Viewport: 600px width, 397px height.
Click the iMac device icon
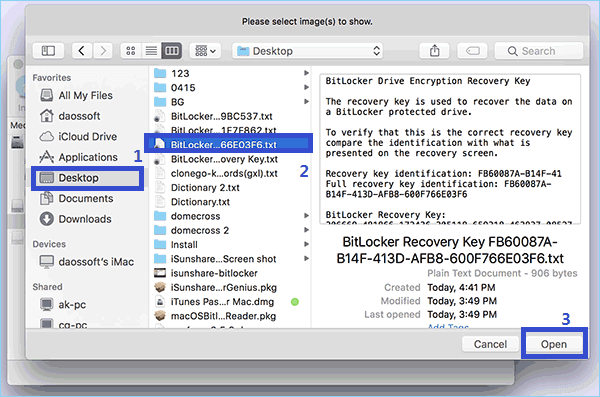(47, 262)
